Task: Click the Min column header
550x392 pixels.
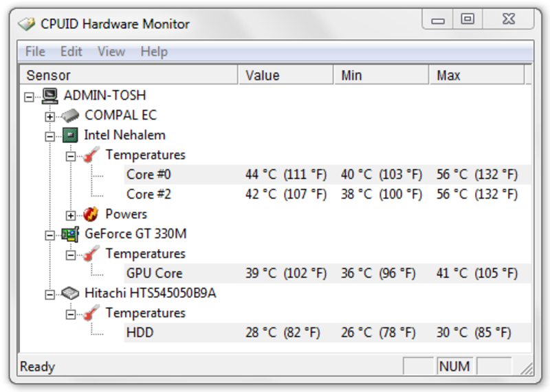Action: 382,75
